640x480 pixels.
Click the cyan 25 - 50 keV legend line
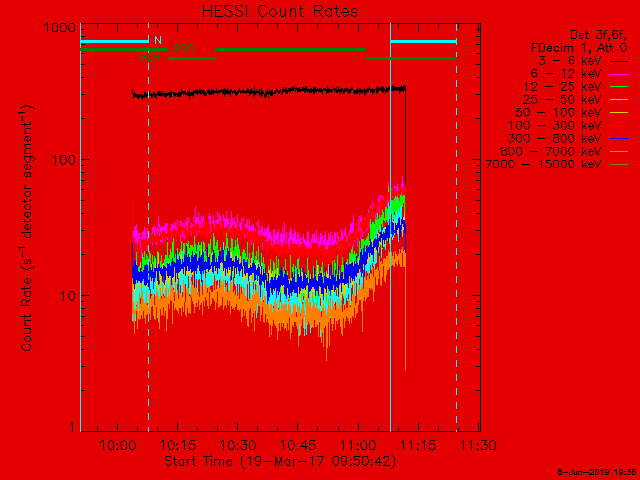(x=619, y=100)
